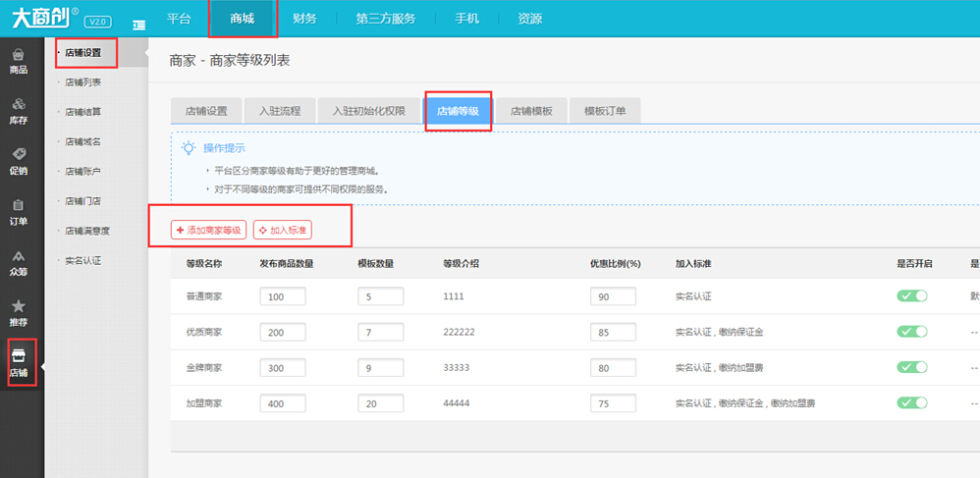Select 店铺设置 in the submenu
The width and height of the screenshot is (980, 478).
tap(83, 53)
